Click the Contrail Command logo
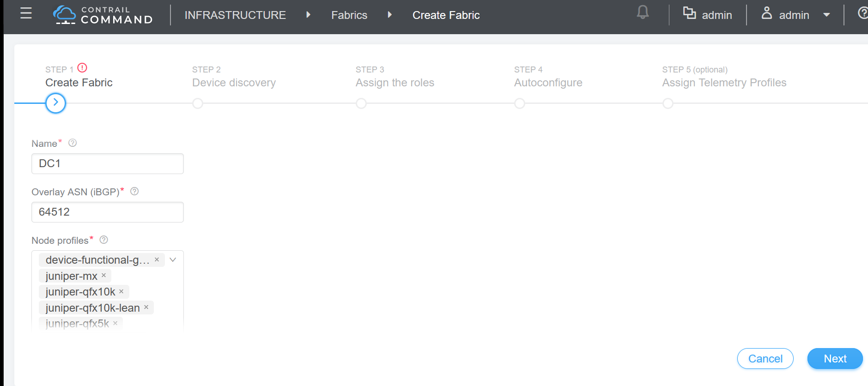The width and height of the screenshot is (868, 386). (103, 15)
